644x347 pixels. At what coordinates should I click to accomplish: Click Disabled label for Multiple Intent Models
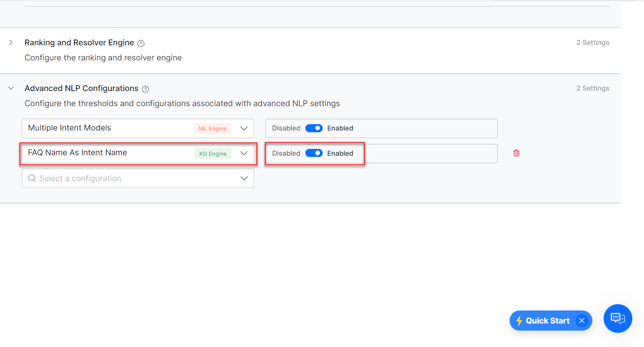tap(286, 128)
